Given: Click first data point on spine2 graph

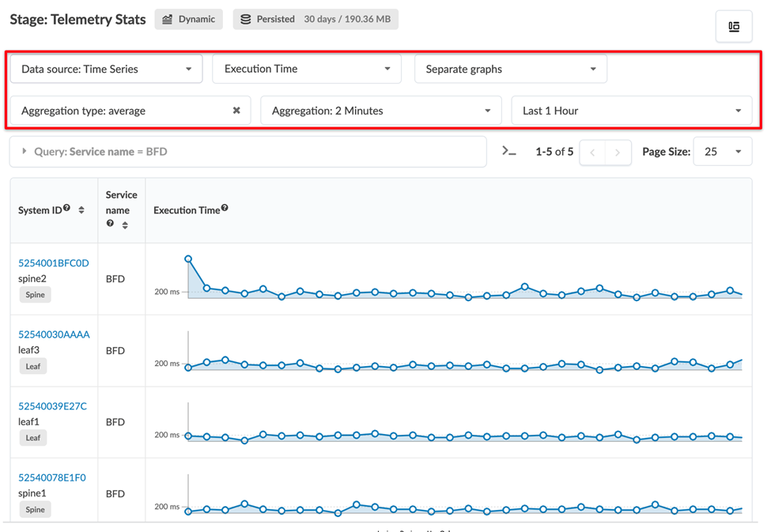Looking at the screenshot, I should (x=188, y=258).
